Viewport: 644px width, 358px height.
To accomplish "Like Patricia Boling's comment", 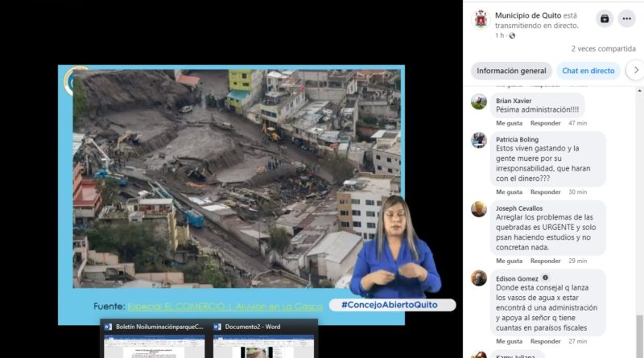I will [509, 192].
